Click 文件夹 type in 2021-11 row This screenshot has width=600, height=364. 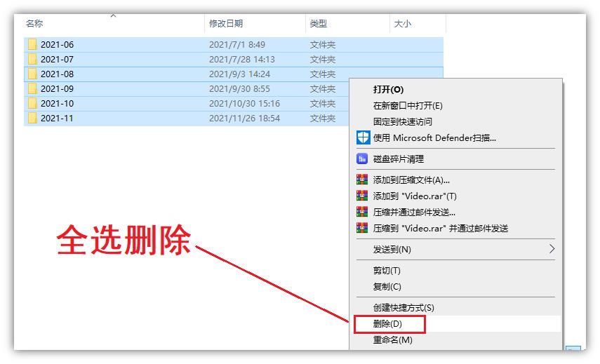pyautogui.click(x=323, y=118)
